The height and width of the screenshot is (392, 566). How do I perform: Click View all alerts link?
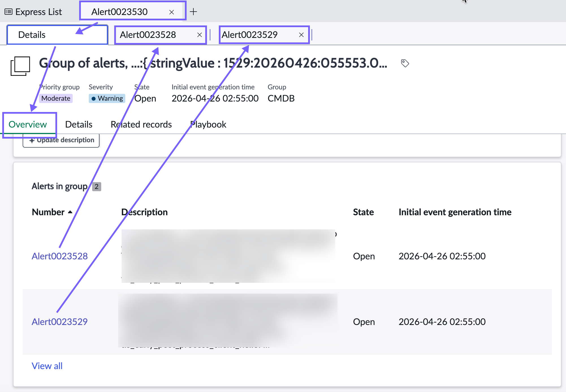pos(47,366)
